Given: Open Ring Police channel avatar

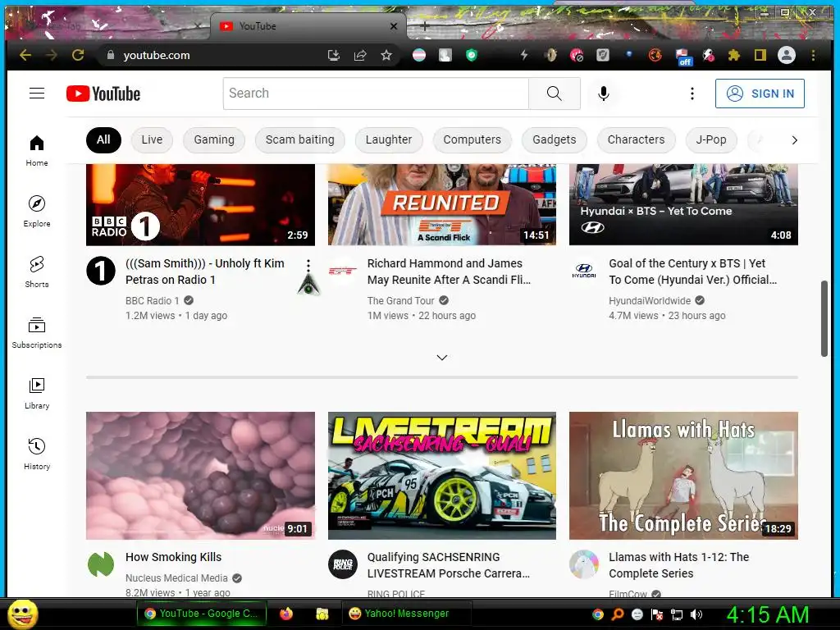Looking at the screenshot, I should [342, 564].
